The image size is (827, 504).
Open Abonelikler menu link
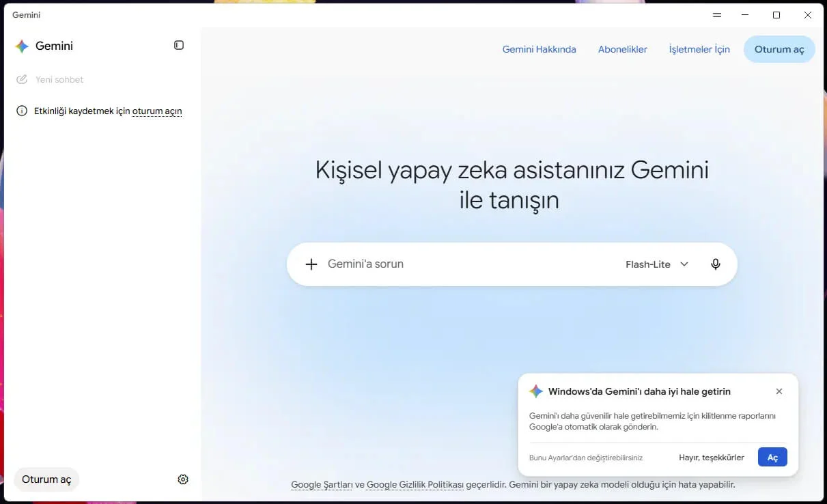coord(623,49)
